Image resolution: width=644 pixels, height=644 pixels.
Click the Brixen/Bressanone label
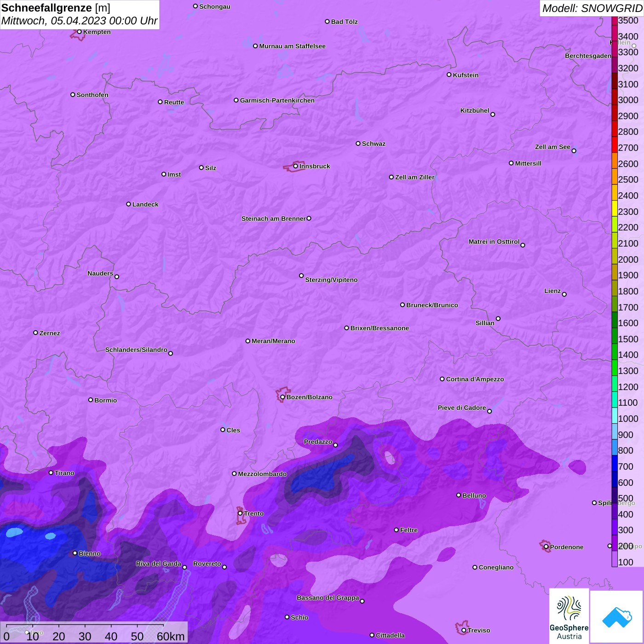pos(379,328)
